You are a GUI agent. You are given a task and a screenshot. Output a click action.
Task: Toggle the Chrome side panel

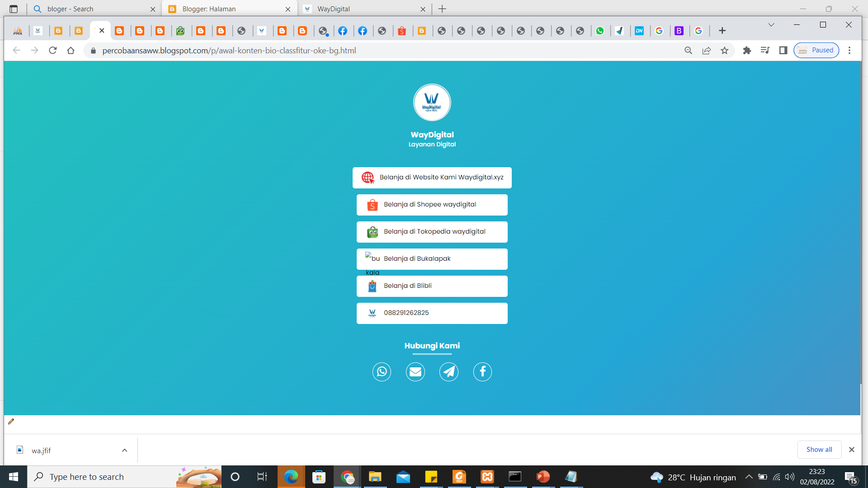783,51
